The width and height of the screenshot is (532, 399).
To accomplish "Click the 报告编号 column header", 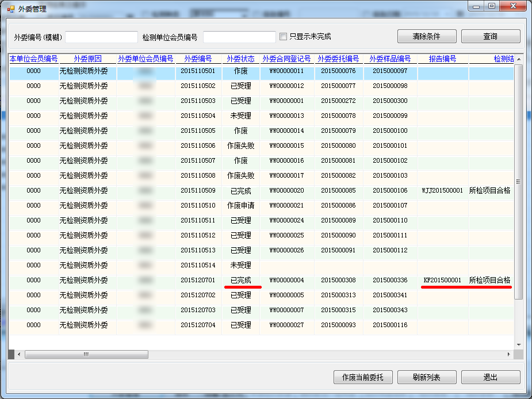I will click(x=442, y=59).
